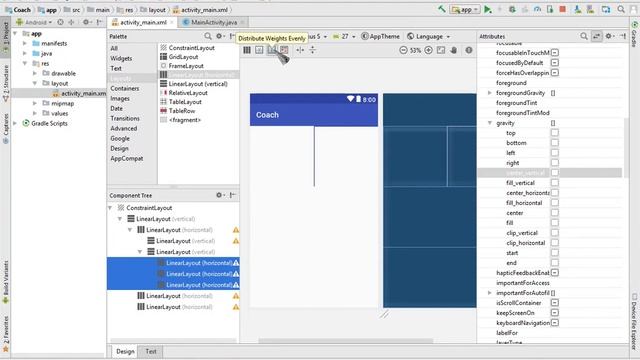Click Distribute Weights Evenly toolbar icon
The image size is (640, 360).
272,50
